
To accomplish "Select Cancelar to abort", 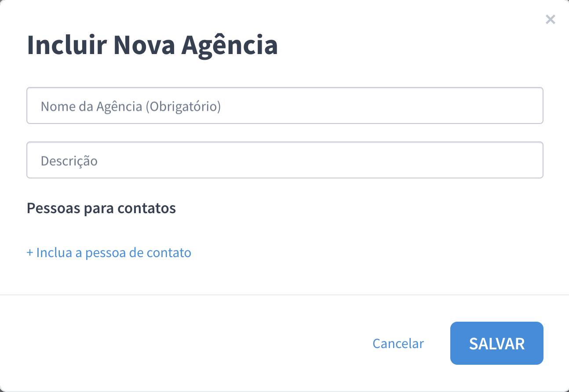I will (x=398, y=343).
